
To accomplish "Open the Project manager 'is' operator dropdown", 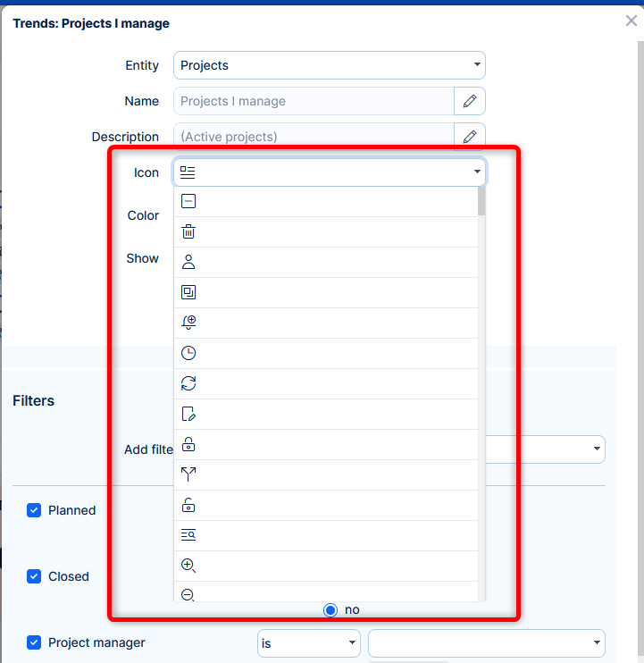I will [308, 642].
